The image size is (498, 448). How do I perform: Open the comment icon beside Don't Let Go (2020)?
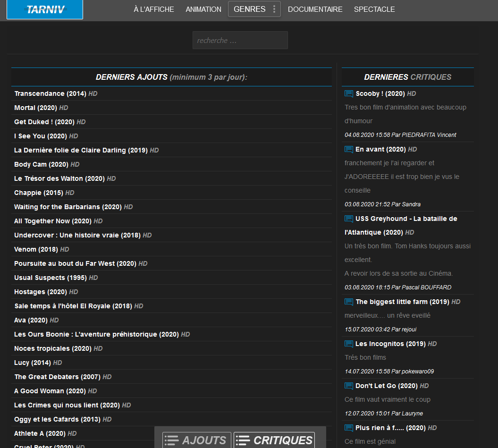(x=349, y=386)
